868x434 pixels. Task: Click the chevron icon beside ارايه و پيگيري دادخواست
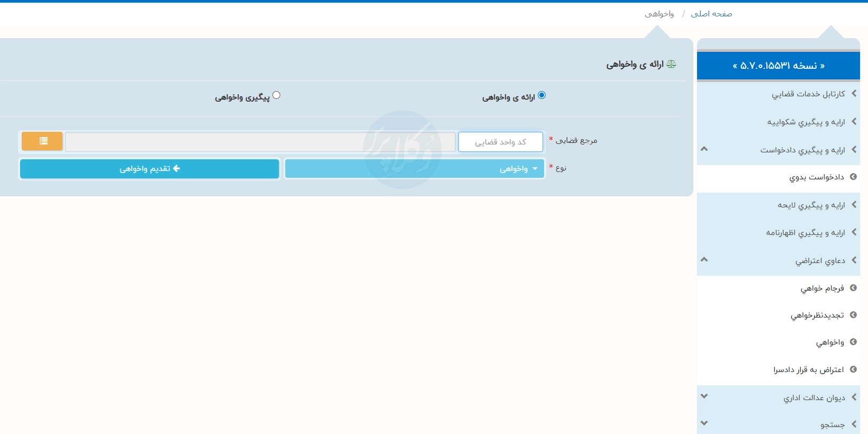coord(854,149)
